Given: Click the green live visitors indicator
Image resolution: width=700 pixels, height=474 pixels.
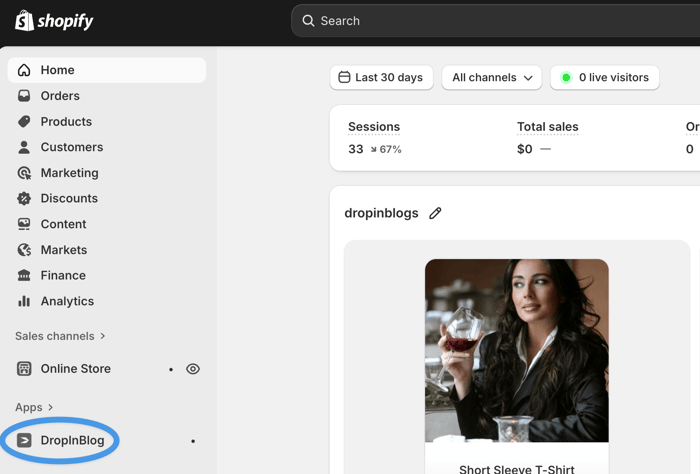Looking at the screenshot, I should tap(566, 78).
